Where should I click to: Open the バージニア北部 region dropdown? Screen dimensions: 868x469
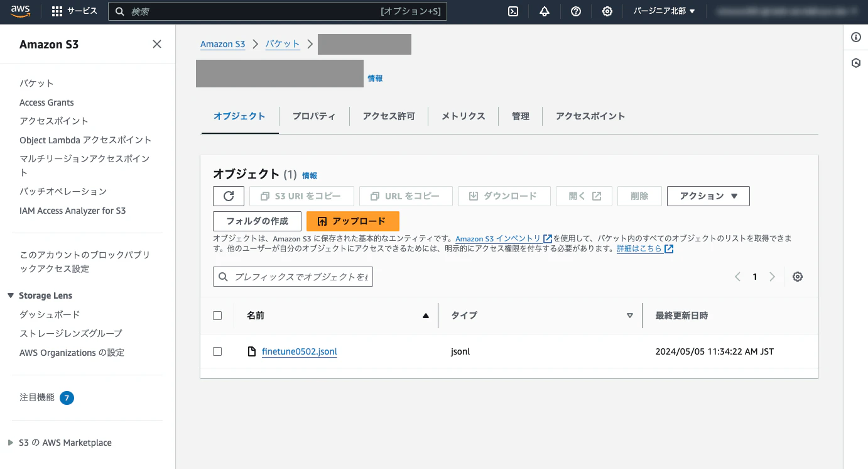(x=664, y=11)
